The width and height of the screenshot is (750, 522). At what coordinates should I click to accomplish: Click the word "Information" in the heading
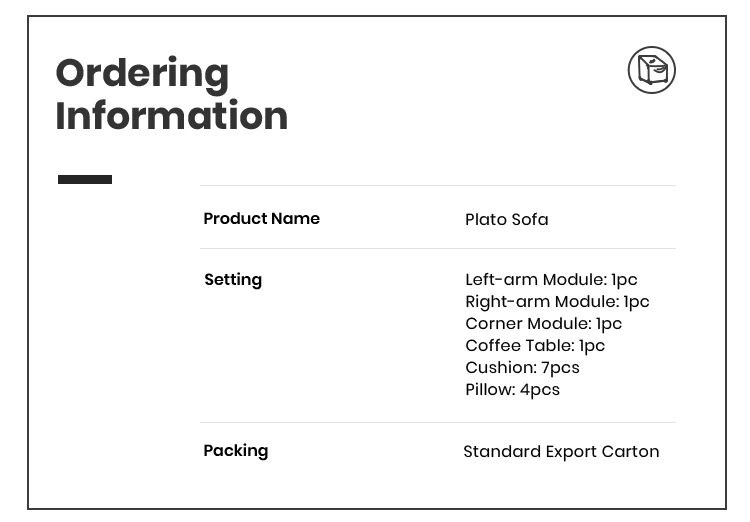171,116
